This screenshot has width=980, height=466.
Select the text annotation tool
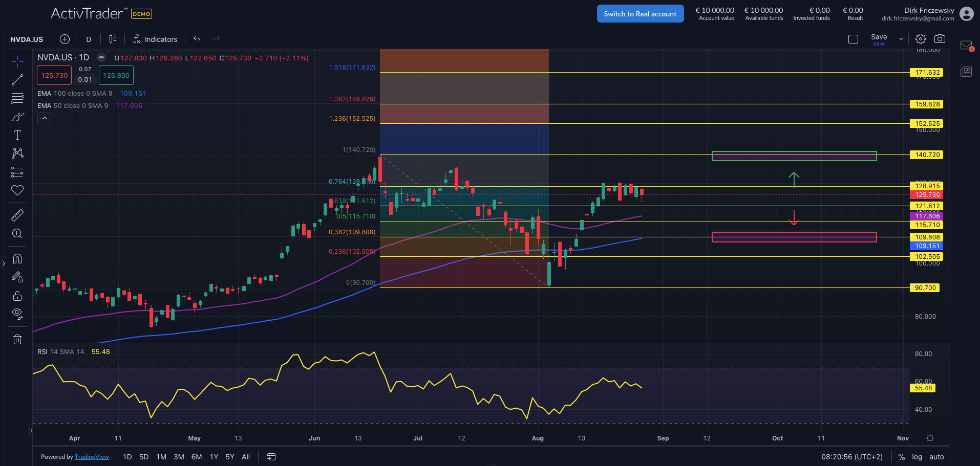tap(17, 135)
